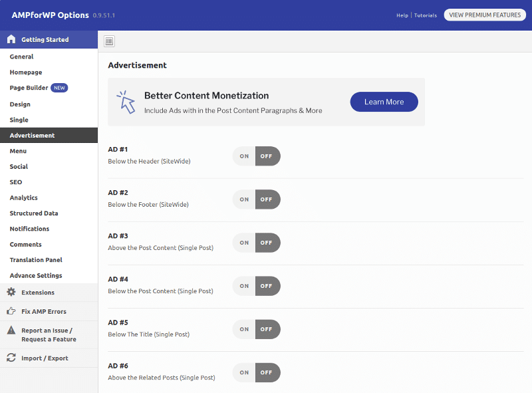Turn on AD #4 Below the Post Content

[244, 286]
